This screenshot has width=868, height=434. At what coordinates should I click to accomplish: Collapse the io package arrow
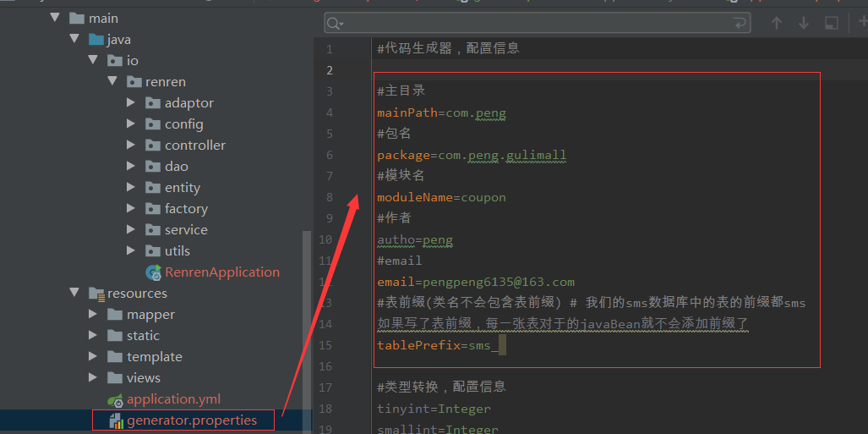[92, 60]
